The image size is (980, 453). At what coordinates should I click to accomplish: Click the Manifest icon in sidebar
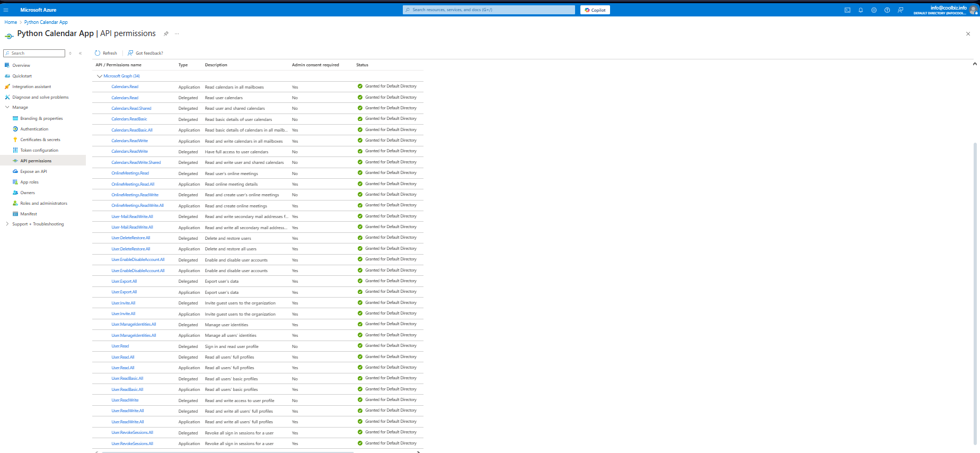(15, 214)
